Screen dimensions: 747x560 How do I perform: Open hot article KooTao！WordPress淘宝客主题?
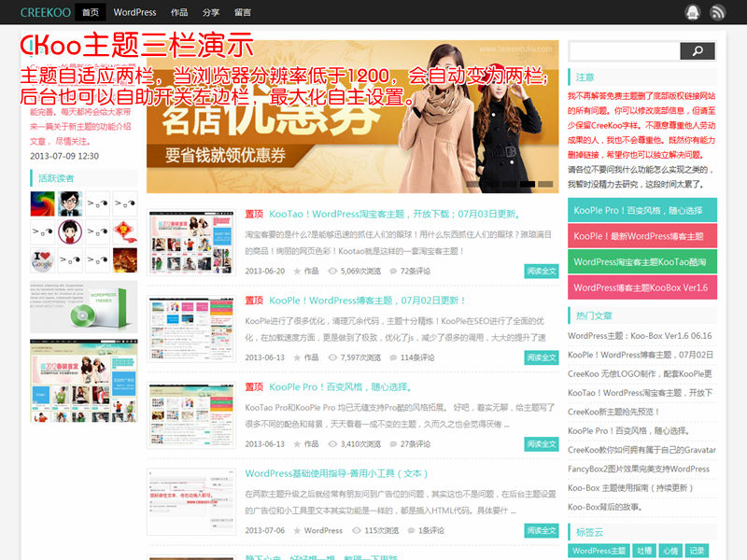(641, 393)
